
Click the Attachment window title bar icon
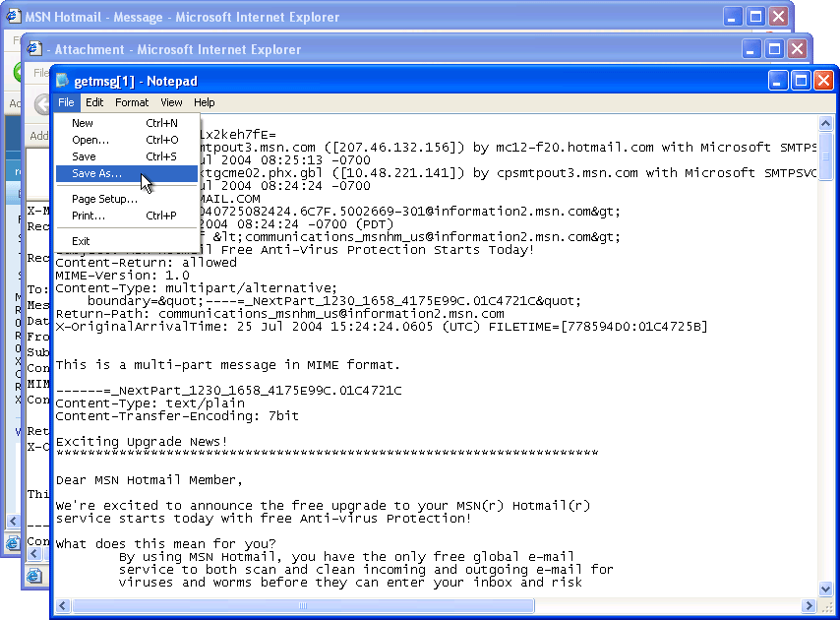point(35,48)
